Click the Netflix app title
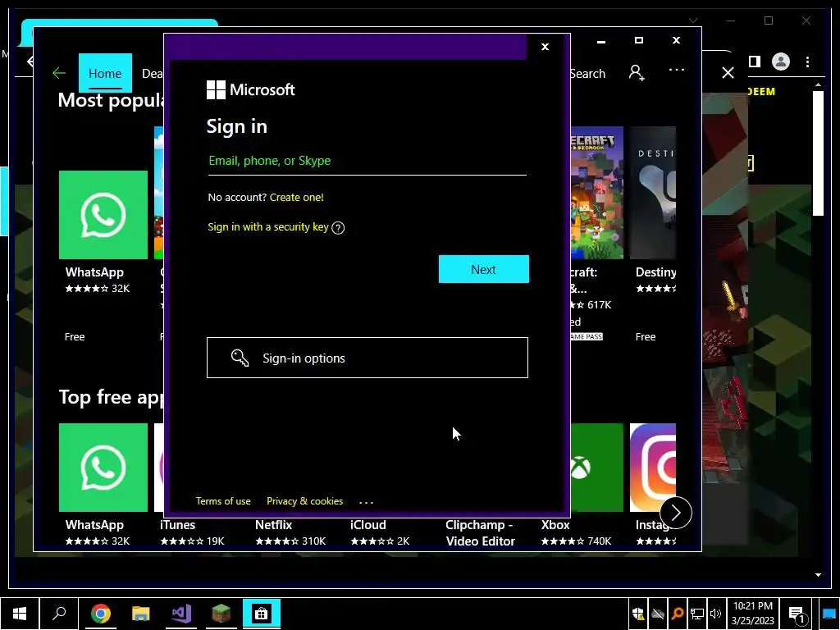The image size is (840, 630). tap(274, 525)
